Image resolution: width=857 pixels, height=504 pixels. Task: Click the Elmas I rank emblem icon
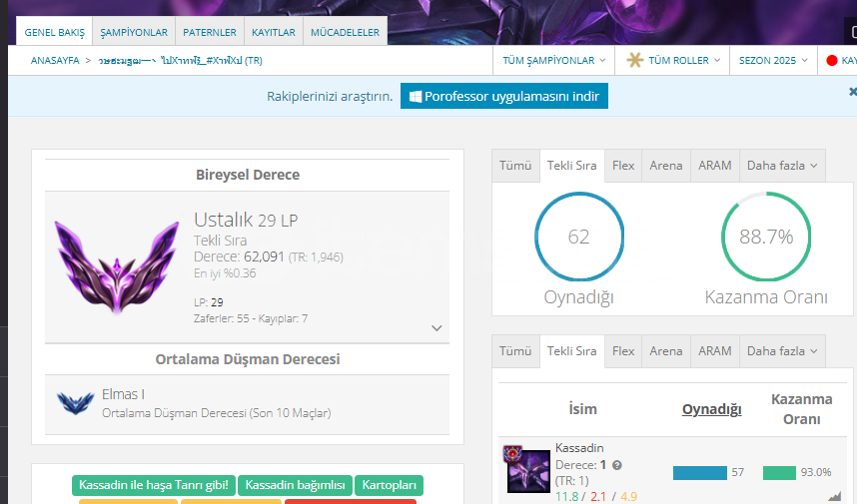coord(75,402)
